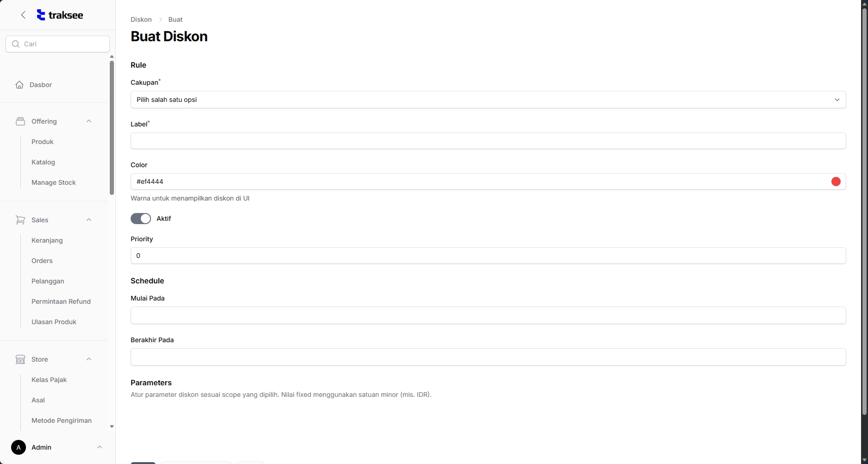Open the Cakupan dropdown

click(488, 100)
